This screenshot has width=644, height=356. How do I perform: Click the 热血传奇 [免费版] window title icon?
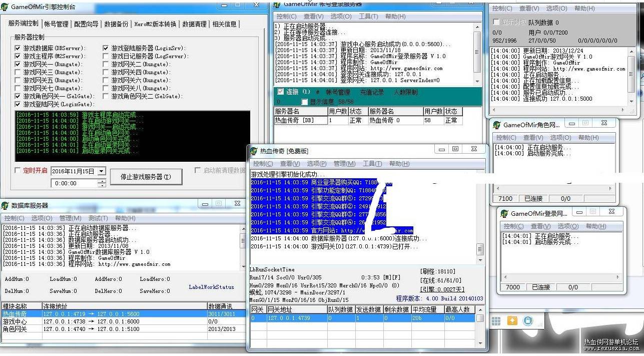pos(254,150)
